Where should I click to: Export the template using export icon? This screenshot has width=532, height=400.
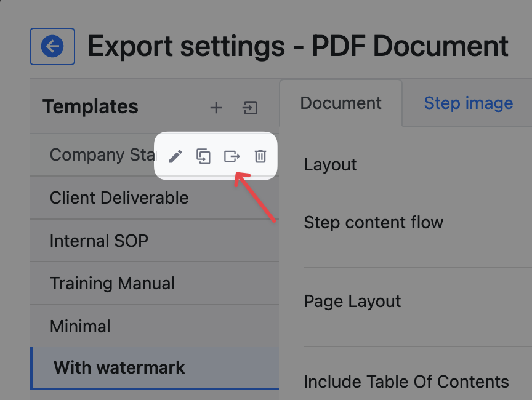[x=232, y=156]
